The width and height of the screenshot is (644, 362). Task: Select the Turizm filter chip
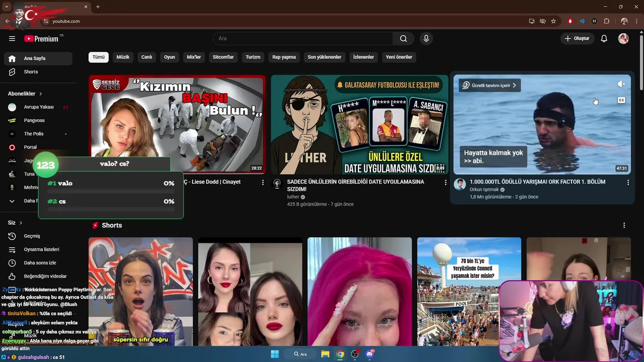pyautogui.click(x=253, y=57)
